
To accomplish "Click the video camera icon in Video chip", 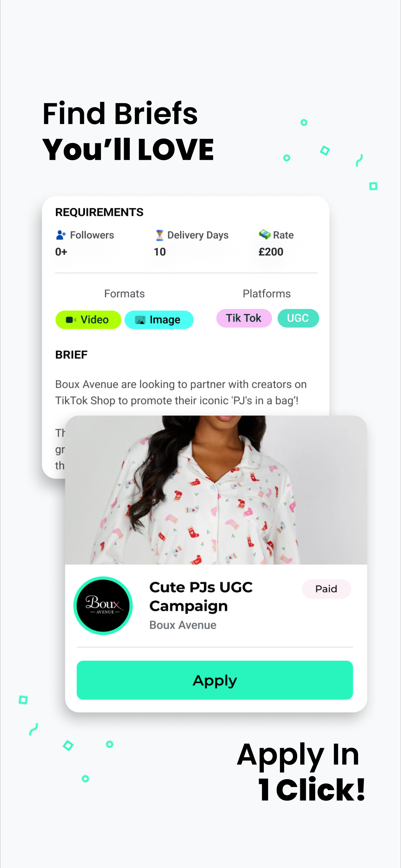I will [x=71, y=319].
